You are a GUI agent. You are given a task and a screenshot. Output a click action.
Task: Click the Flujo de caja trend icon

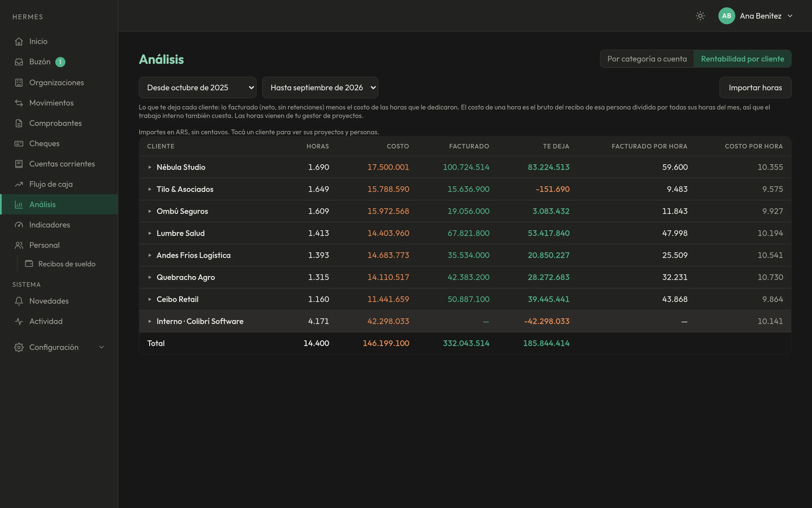coord(19,184)
